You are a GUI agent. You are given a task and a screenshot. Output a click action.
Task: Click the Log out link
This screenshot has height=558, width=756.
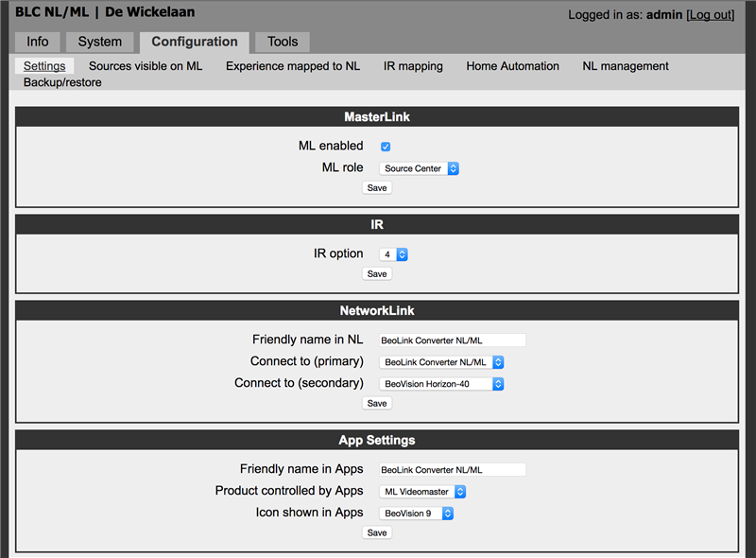711,15
